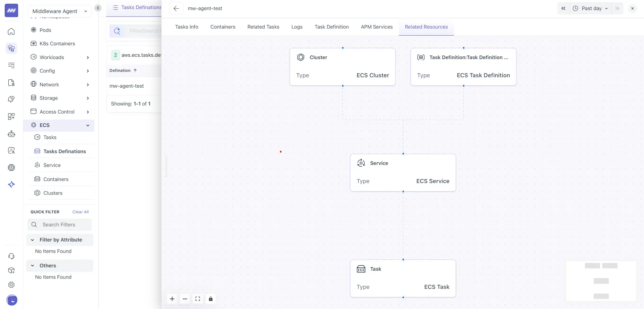Click the Clear All quick filter link
Image resolution: width=644 pixels, height=309 pixels.
pos(81,212)
